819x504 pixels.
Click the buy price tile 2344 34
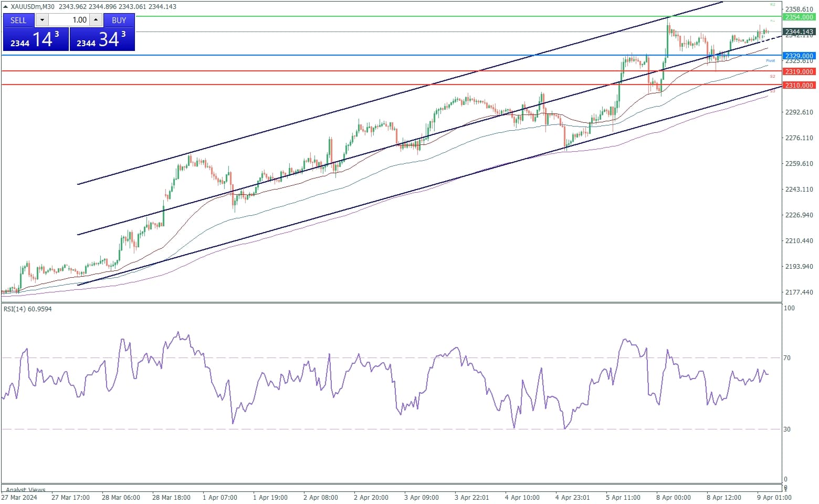pyautogui.click(x=102, y=39)
